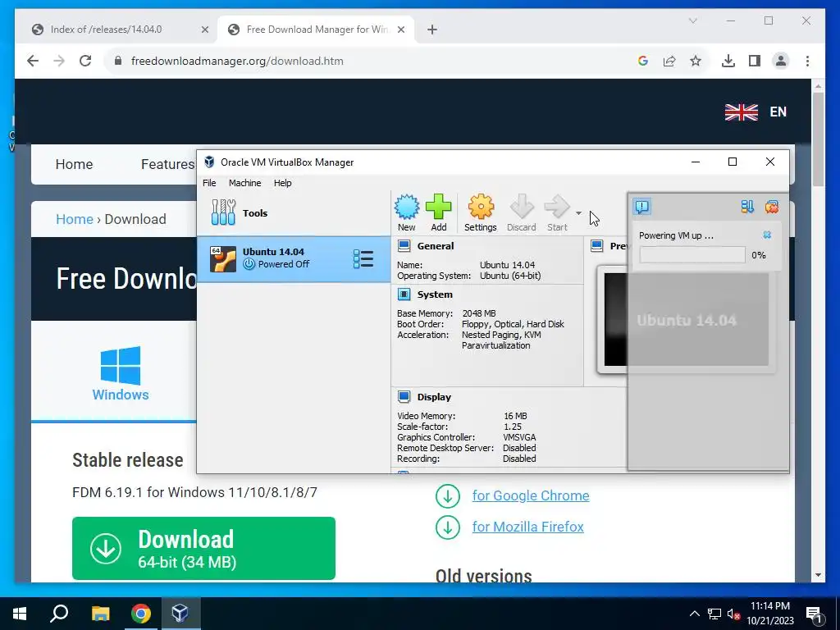The width and height of the screenshot is (840, 630).
Task: Open the Chrome tab search chevron
Action: 692,21
